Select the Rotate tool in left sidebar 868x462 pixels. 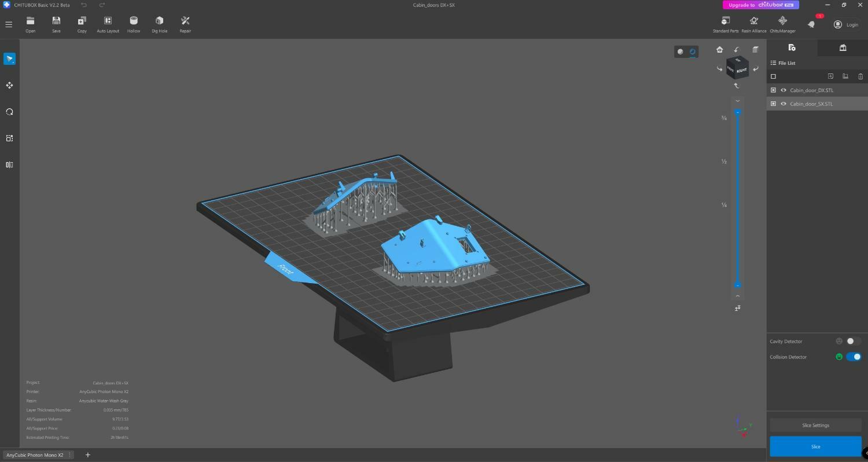[x=9, y=112]
